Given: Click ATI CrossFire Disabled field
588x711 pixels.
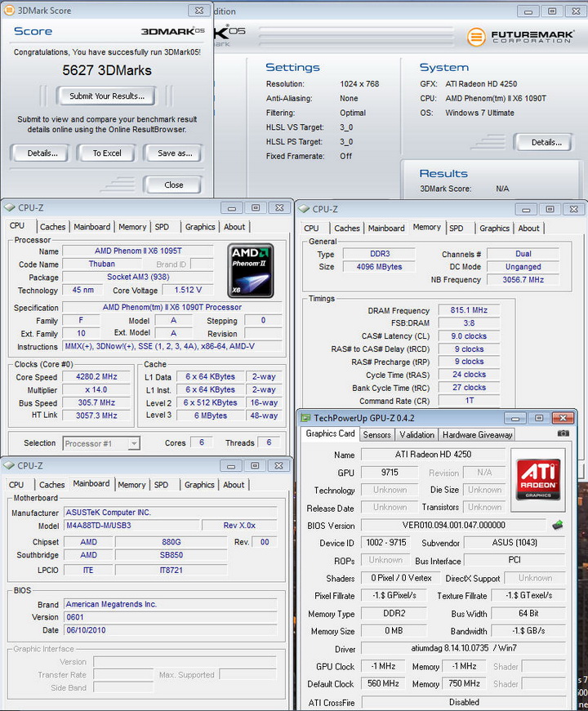Looking at the screenshot, I should (x=463, y=702).
